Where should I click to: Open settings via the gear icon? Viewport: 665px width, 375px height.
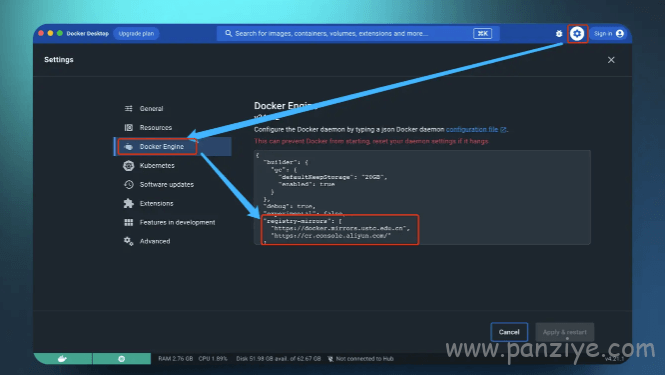click(577, 34)
